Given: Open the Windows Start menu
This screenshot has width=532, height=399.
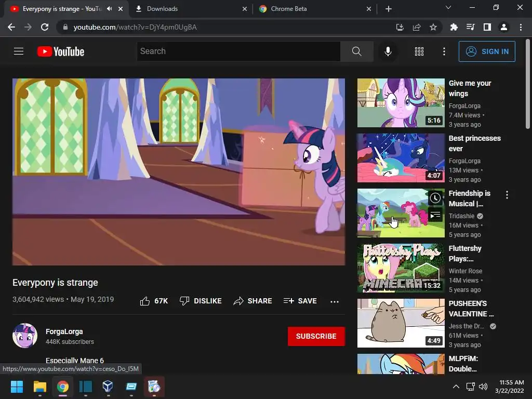Looking at the screenshot, I should [17, 387].
